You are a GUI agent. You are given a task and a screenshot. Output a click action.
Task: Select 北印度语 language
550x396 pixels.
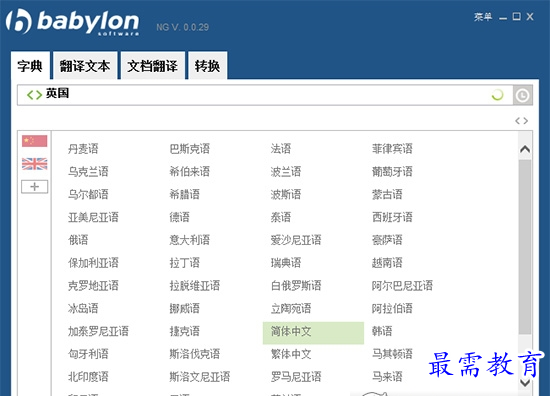pyautogui.click(x=88, y=377)
